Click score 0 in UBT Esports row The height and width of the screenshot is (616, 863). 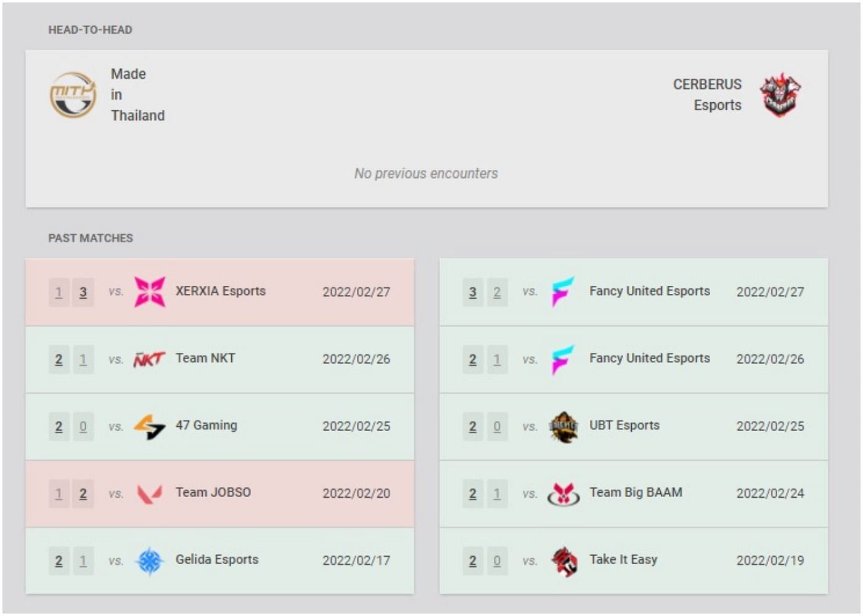tap(497, 426)
